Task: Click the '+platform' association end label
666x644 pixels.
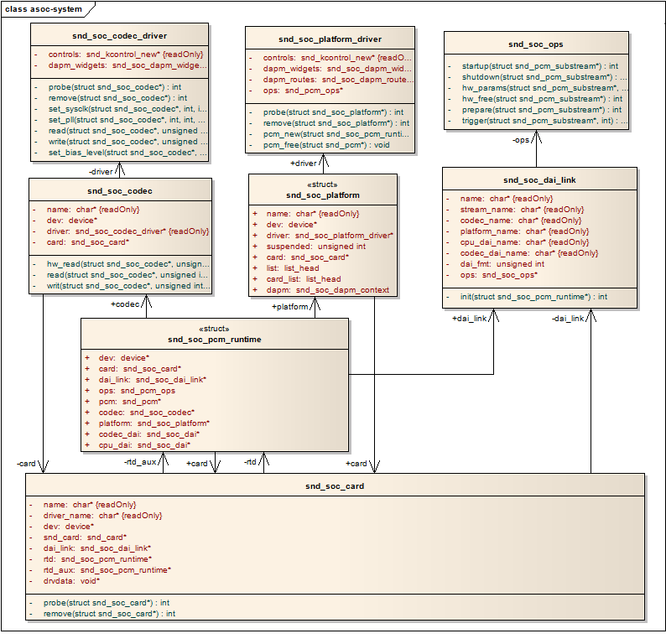Action: point(290,307)
